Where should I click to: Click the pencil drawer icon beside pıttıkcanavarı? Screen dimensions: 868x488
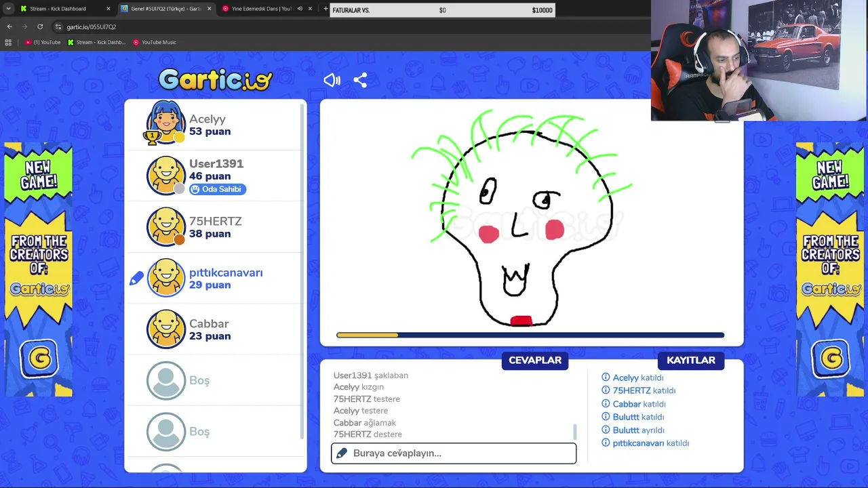click(136, 278)
